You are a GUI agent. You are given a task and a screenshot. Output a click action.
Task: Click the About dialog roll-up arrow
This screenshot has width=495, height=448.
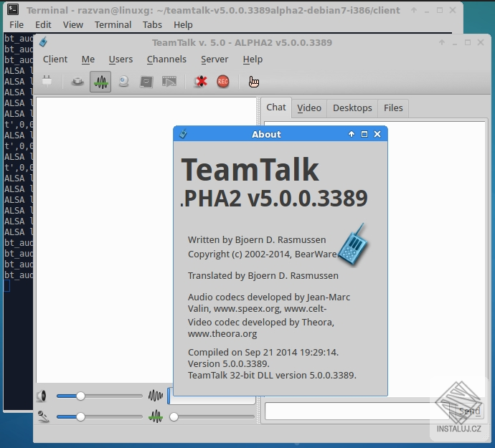[351, 134]
